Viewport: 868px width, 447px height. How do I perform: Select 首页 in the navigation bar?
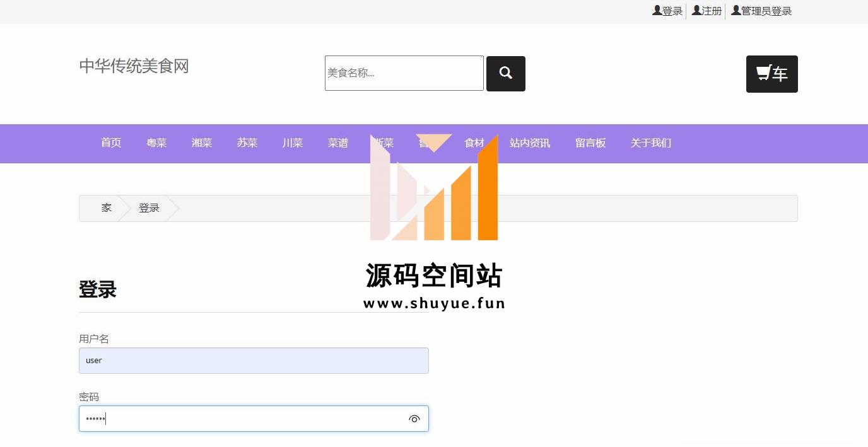[111, 143]
